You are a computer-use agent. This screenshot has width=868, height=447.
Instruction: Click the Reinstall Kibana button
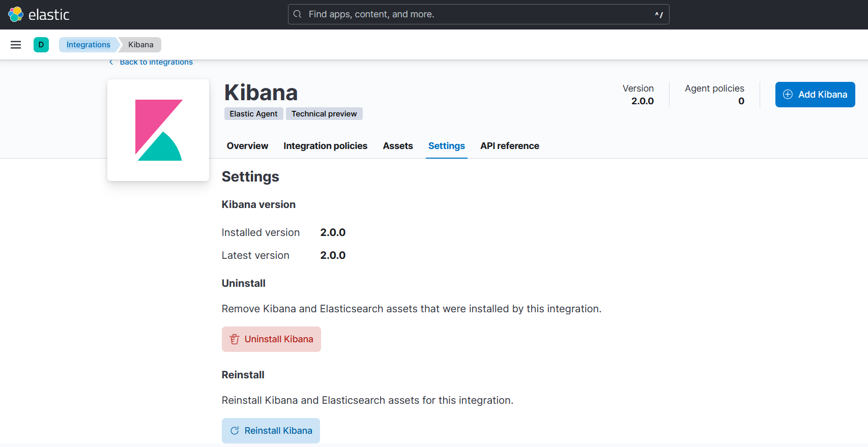point(271,431)
